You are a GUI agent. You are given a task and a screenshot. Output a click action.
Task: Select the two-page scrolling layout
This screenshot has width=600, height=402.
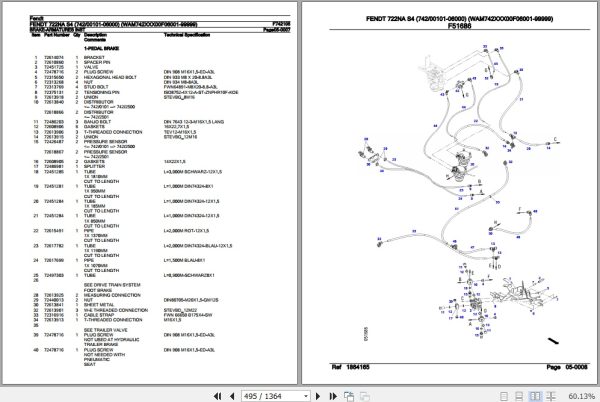pos(551,396)
